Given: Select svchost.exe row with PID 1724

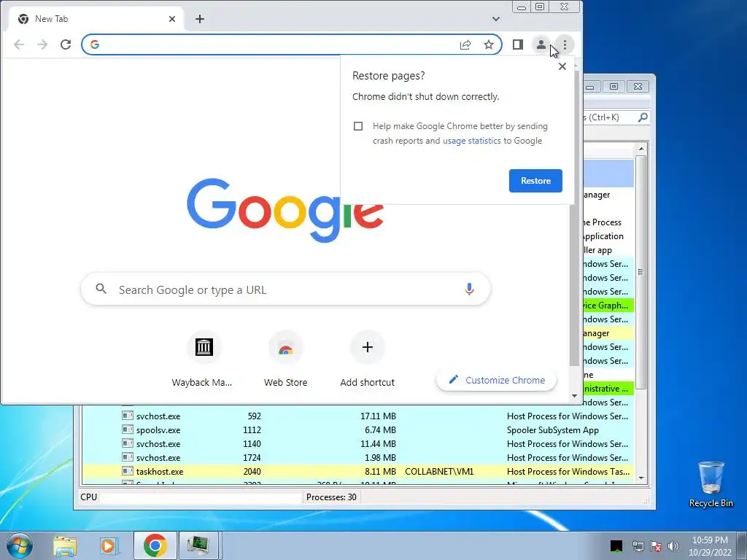Looking at the screenshot, I should 357,458.
